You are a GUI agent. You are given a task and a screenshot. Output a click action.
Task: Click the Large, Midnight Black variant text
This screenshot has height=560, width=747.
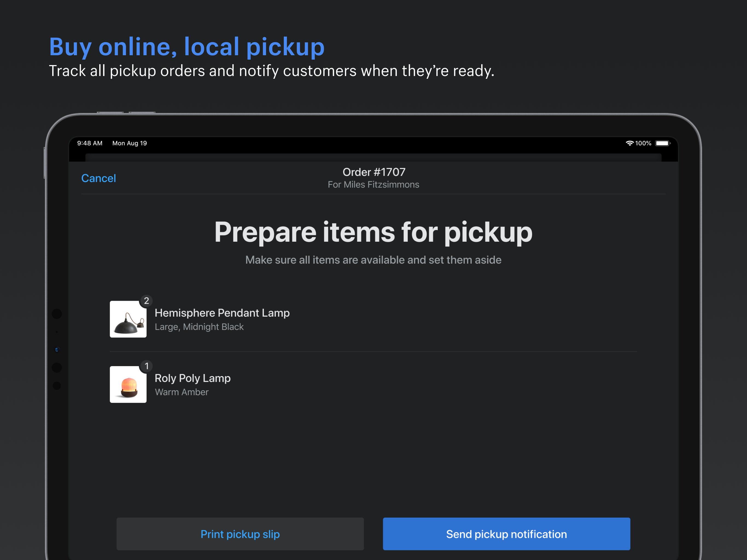pyautogui.click(x=199, y=326)
